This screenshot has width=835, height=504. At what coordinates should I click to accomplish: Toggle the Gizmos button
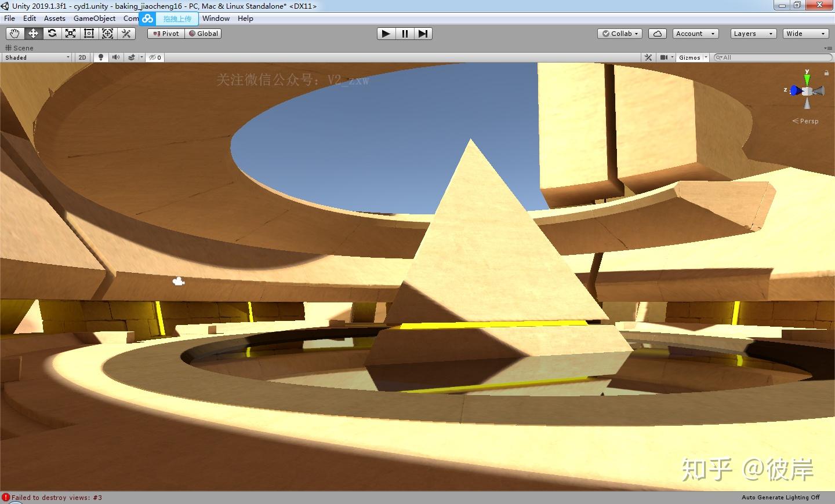click(689, 57)
